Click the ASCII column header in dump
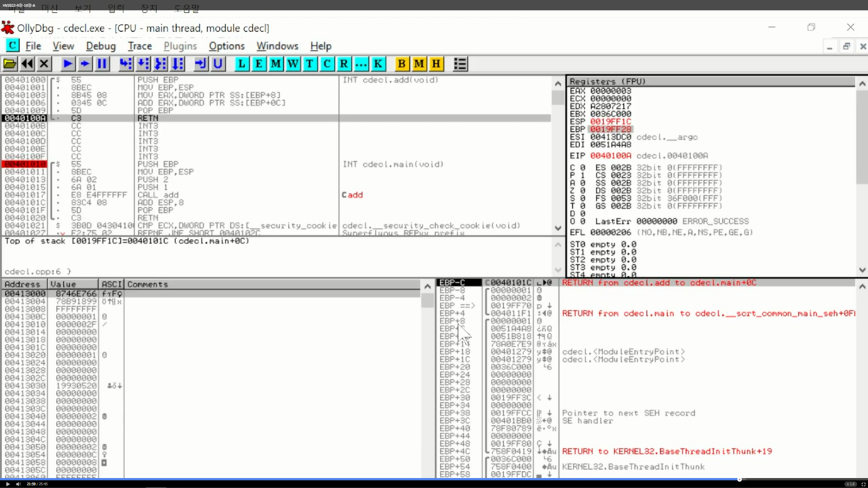The image size is (868, 488). tap(111, 284)
